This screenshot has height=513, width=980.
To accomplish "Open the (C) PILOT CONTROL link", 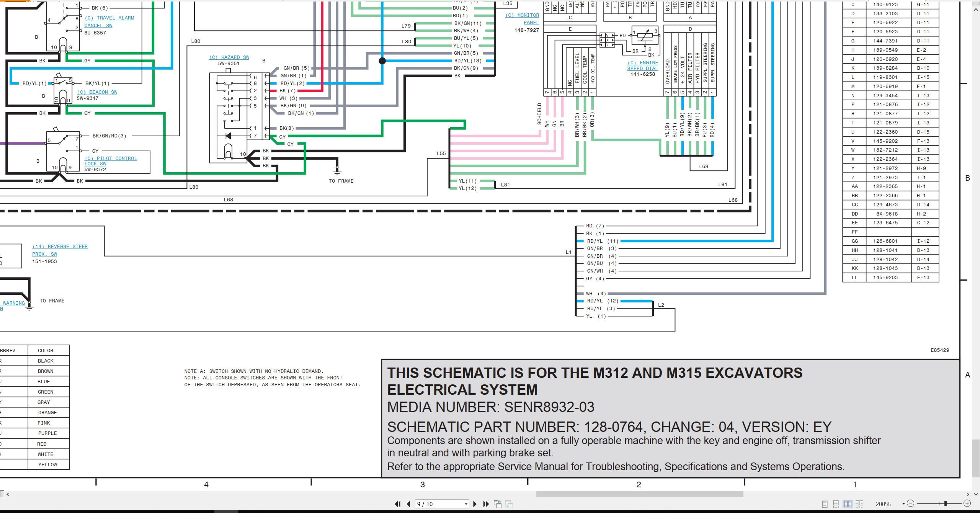I will (111, 158).
